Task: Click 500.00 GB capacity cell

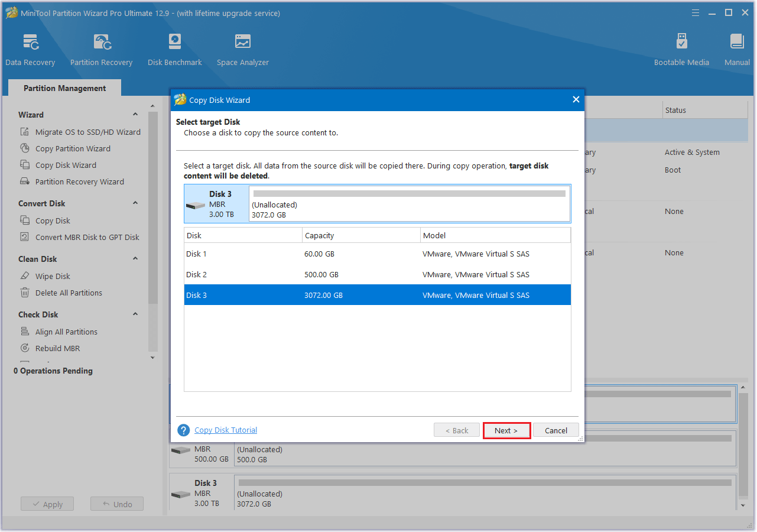Action: click(321, 274)
